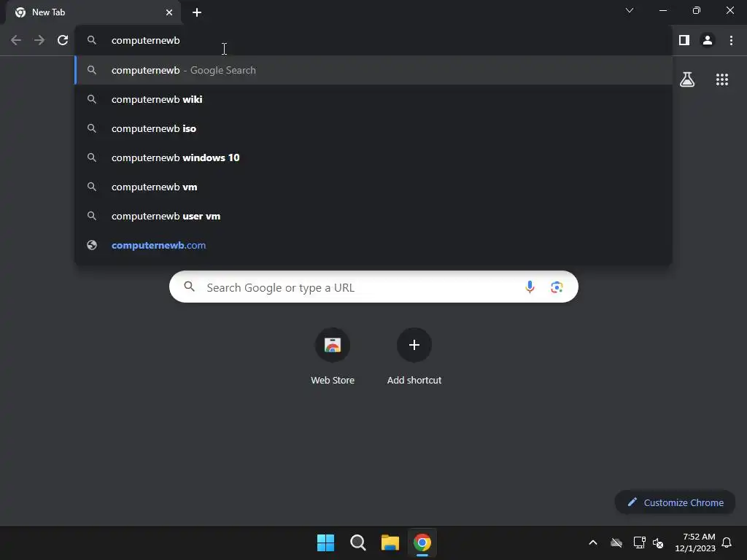Open notifications bell icon
Image resolution: width=747 pixels, height=560 pixels.
pos(727,542)
